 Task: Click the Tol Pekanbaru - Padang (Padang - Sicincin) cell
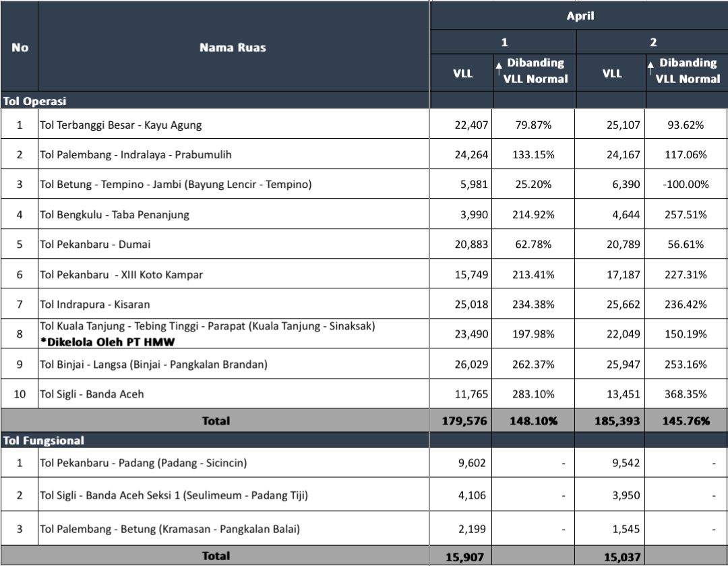[x=233, y=462]
